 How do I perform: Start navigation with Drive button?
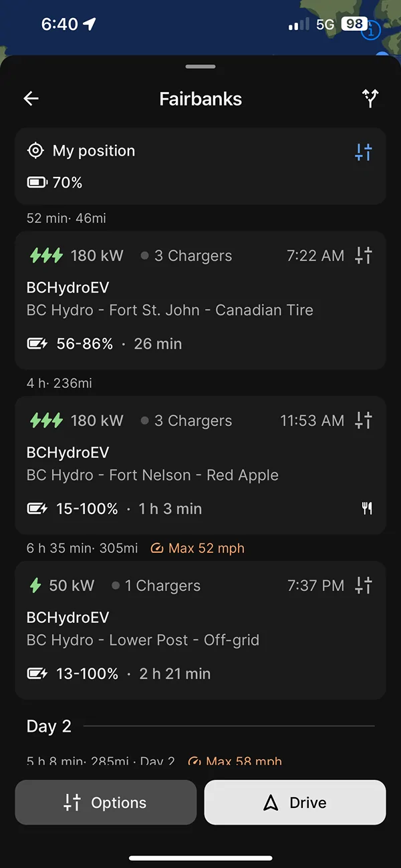(295, 803)
